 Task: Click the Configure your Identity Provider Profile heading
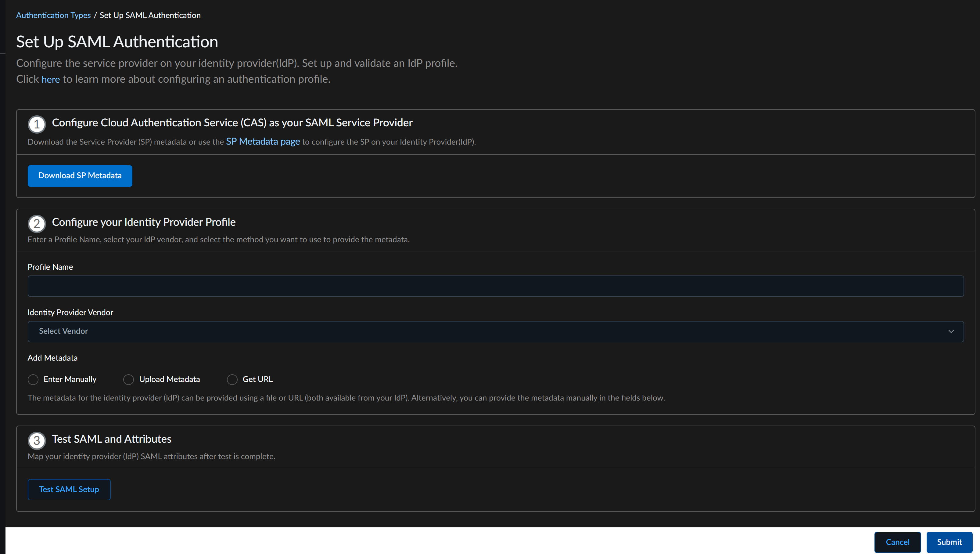tap(143, 222)
